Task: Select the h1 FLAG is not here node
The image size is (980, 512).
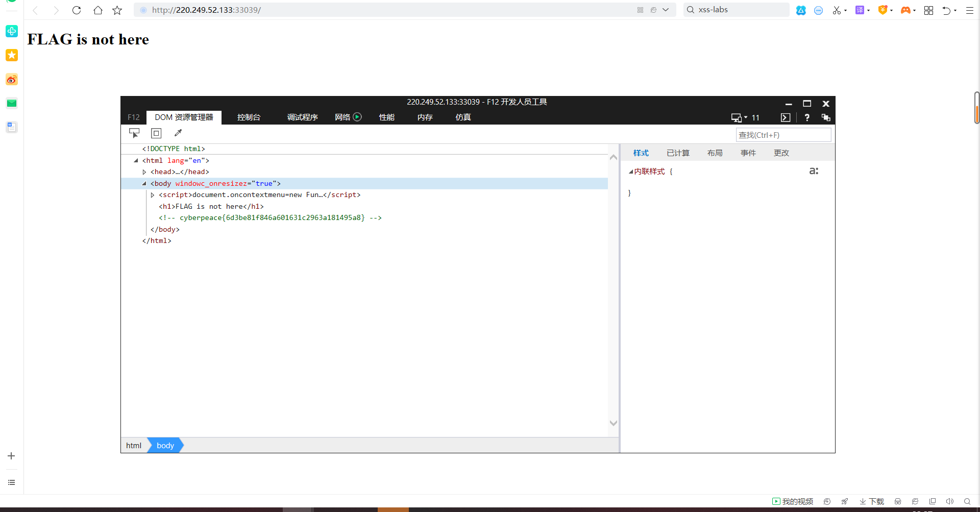Action: 211,206
